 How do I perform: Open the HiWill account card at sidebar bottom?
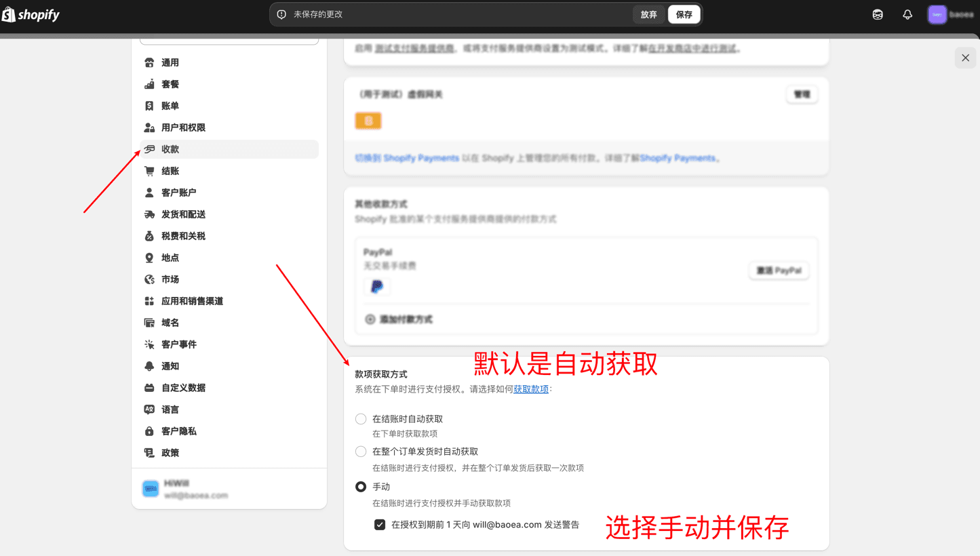(x=229, y=489)
